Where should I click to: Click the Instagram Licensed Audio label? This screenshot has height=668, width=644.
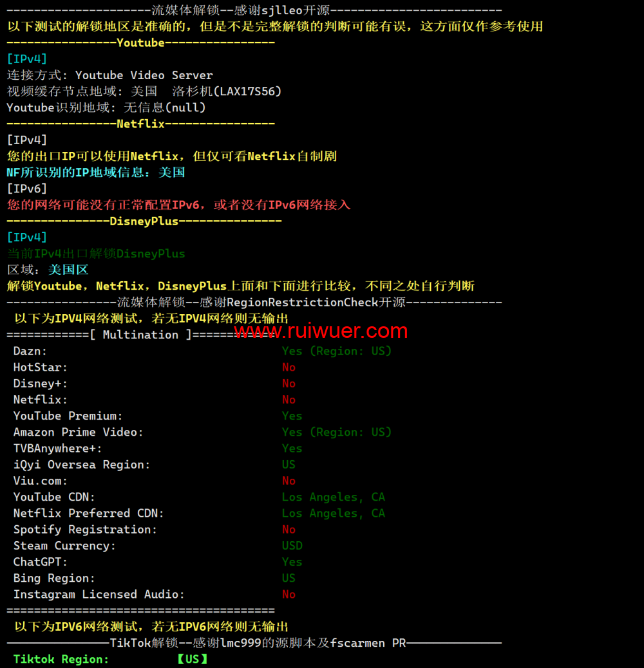pyautogui.click(x=99, y=595)
